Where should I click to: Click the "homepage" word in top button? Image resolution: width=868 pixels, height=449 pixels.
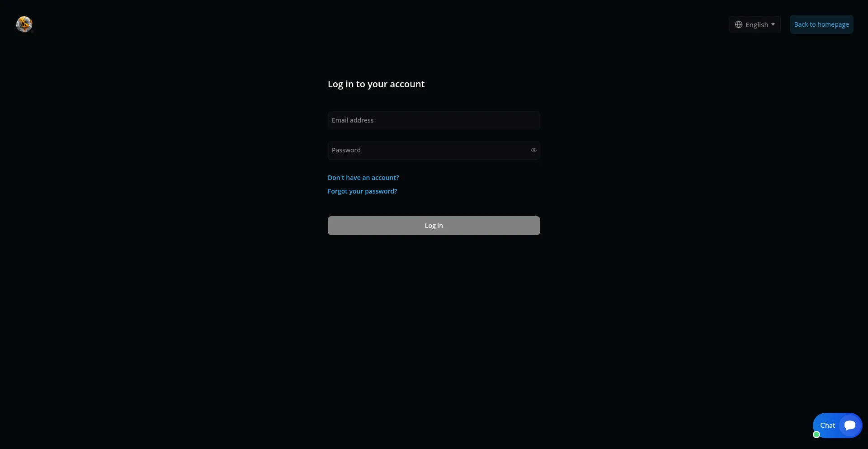(x=833, y=24)
